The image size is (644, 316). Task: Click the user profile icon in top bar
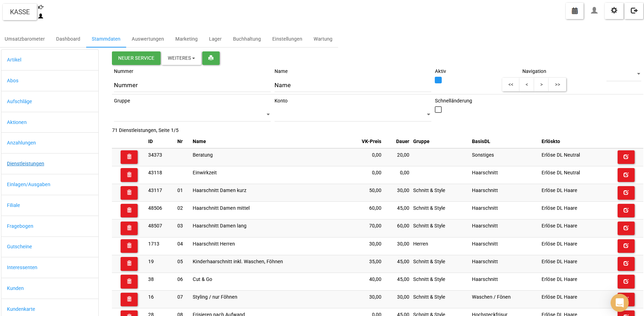pos(594,11)
